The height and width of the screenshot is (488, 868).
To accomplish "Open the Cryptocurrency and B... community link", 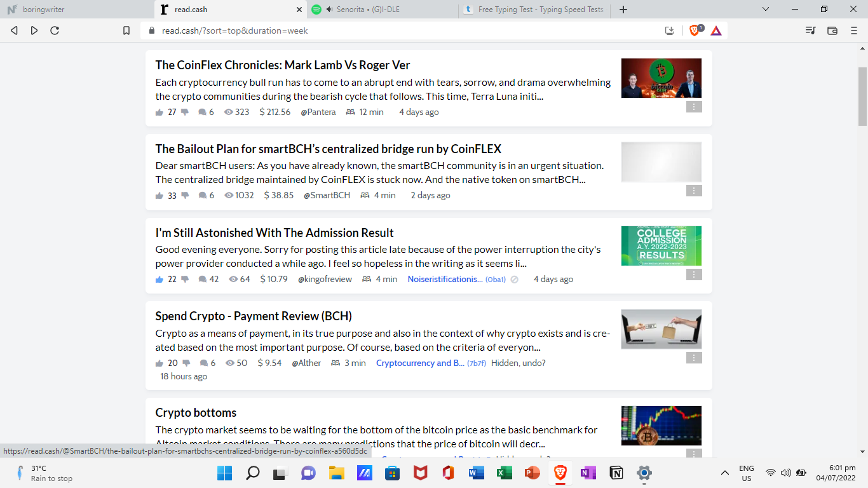I will coord(420,363).
